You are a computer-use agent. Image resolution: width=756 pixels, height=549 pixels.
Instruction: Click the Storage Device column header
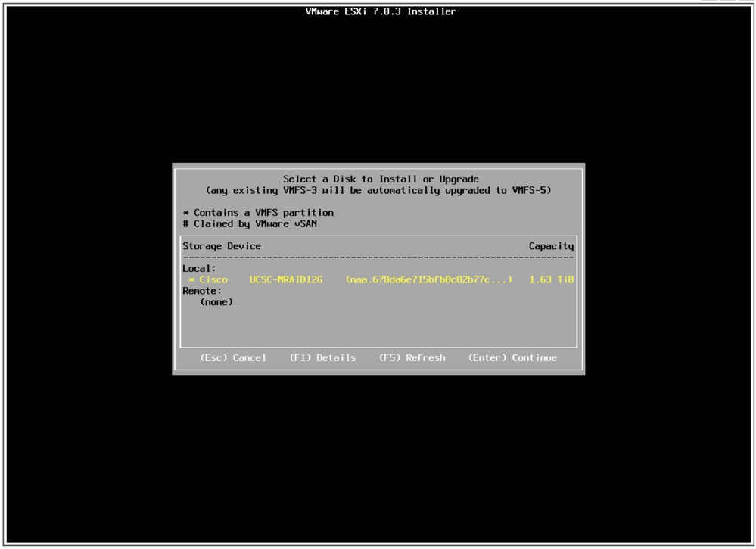coord(222,246)
